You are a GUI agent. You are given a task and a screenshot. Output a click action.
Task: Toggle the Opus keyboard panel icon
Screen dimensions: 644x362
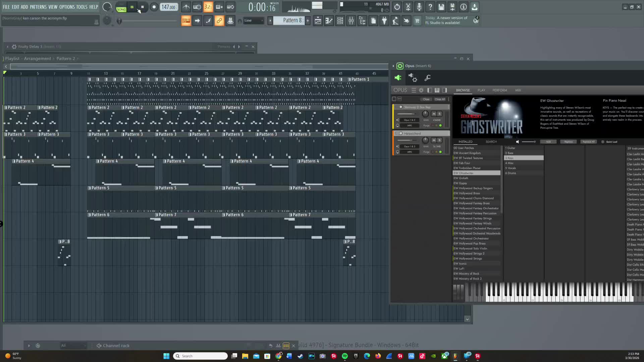437,90
